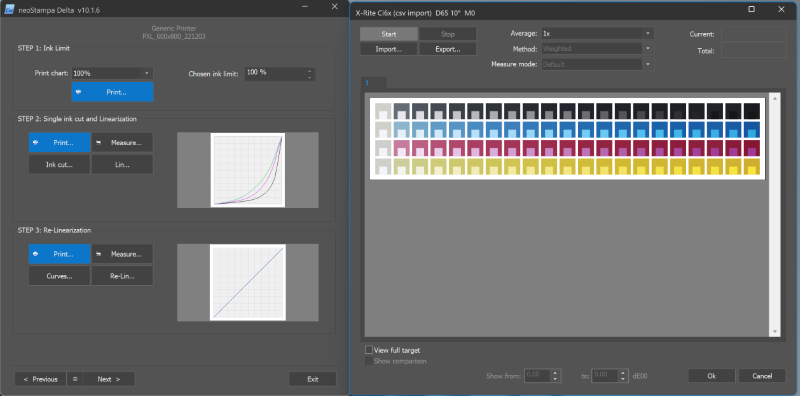Click the neoStampa Delta app icon in title bar
The image size is (800, 396).
point(9,10)
